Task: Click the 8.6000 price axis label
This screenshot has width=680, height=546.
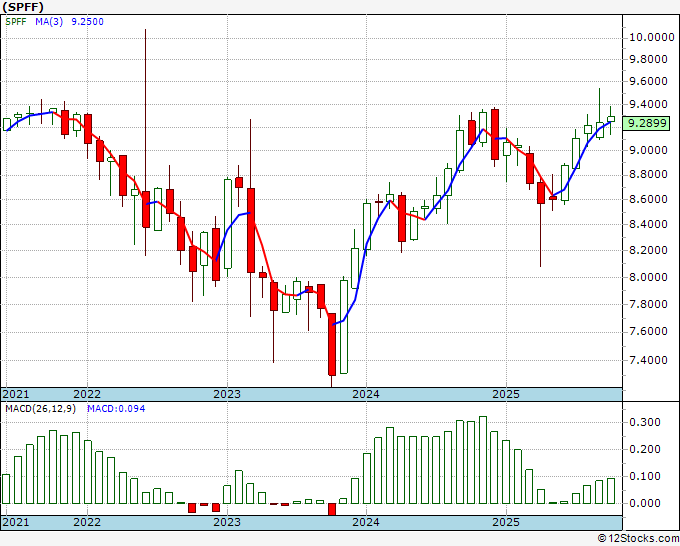Action: [x=649, y=199]
